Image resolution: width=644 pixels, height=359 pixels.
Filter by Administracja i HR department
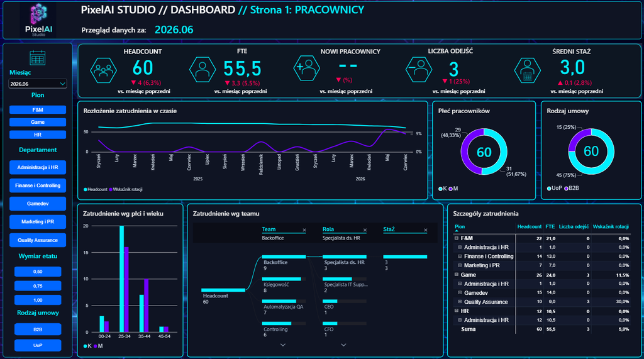[x=37, y=167]
